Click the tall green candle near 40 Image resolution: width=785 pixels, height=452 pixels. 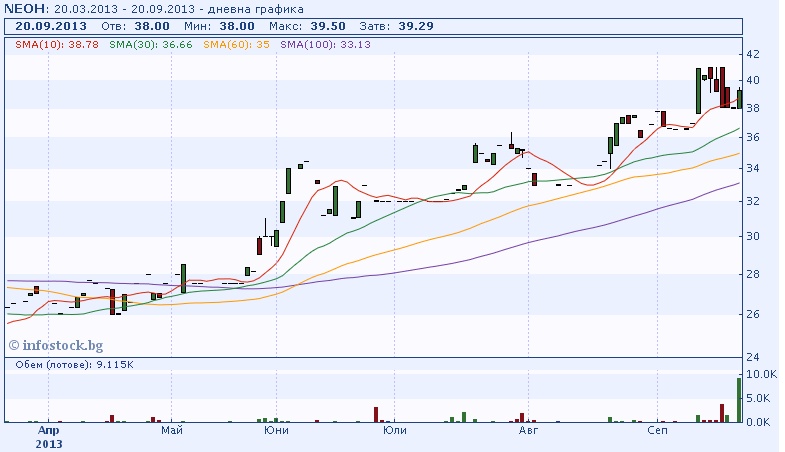click(698, 91)
